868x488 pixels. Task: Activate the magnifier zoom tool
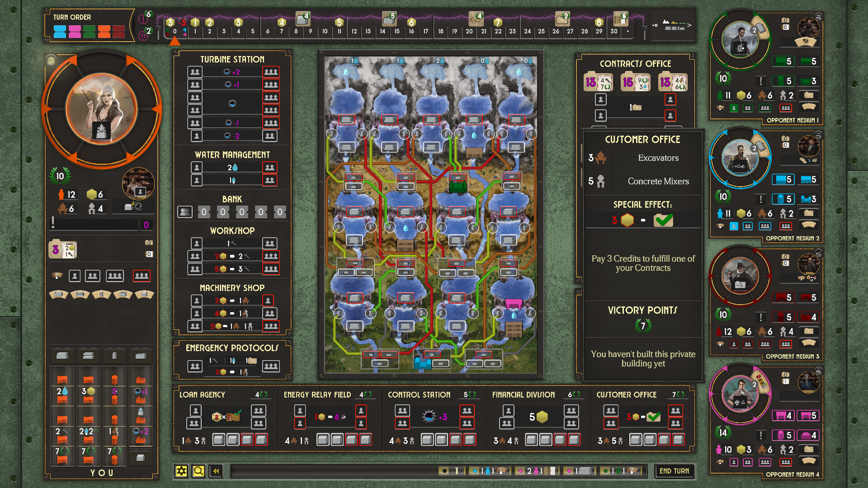pyautogui.click(x=198, y=471)
